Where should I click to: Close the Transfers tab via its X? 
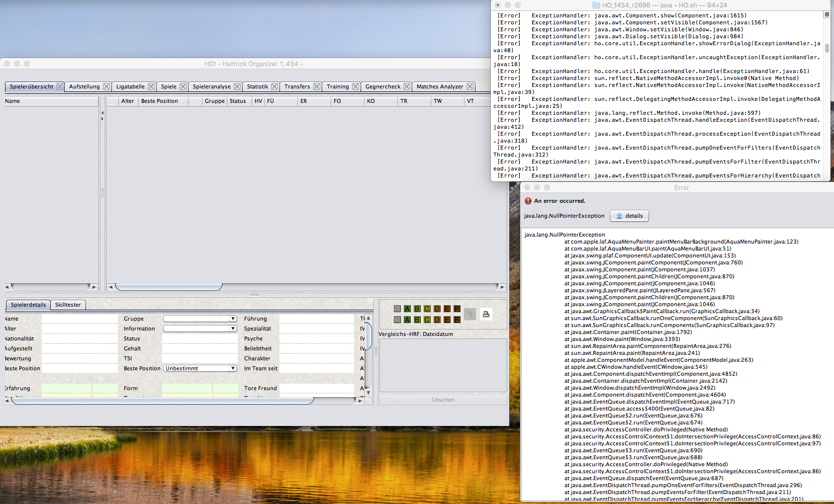317,86
